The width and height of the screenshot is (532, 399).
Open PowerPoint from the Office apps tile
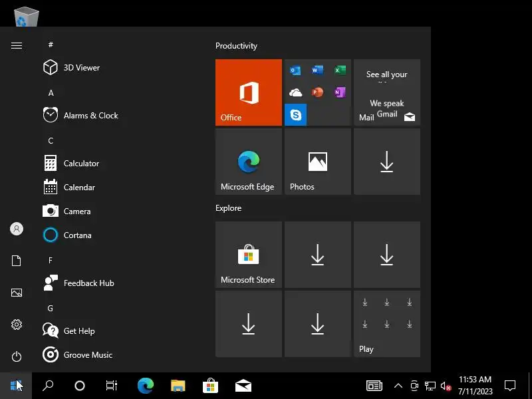(x=318, y=92)
